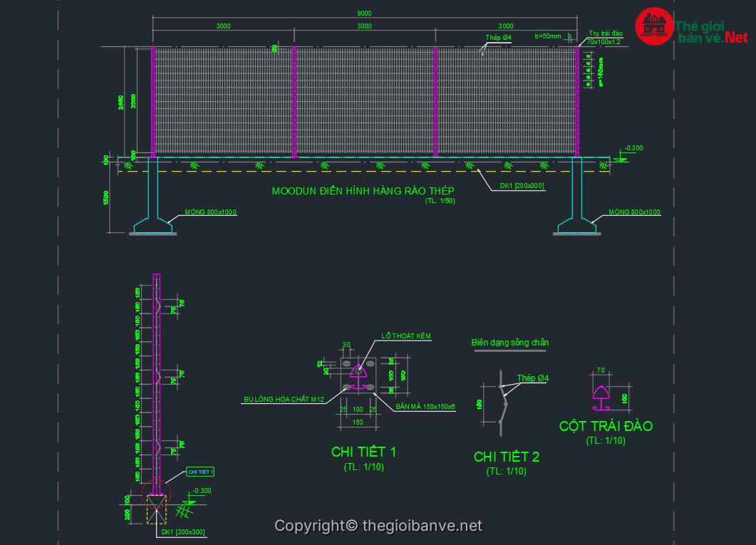The height and width of the screenshot is (545, 756).
Task: Select the cyan CHI TIẾT 1 callout box
Action: click(x=200, y=472)
